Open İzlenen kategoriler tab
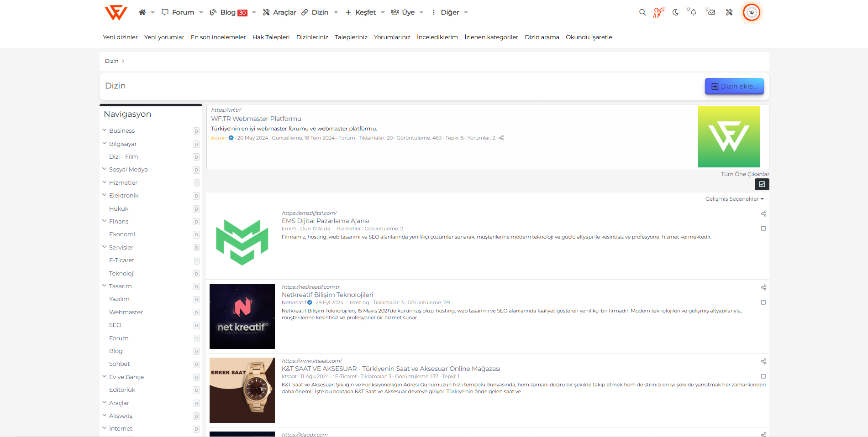The width and height of the screenshot is (868, 437). (x=491, y=37)
